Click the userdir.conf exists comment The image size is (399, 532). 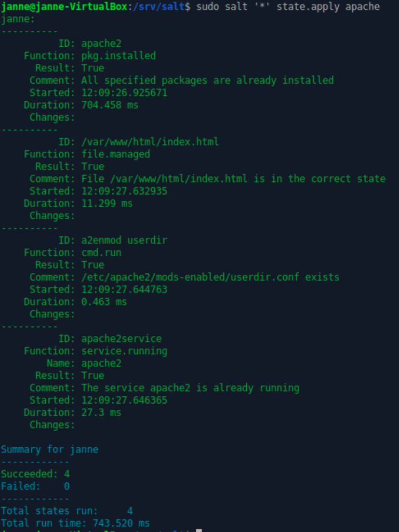(210, 277)
